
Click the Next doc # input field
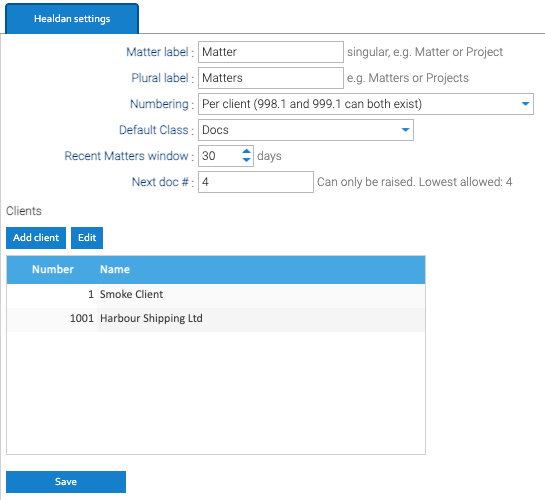[x=256, y=182]
